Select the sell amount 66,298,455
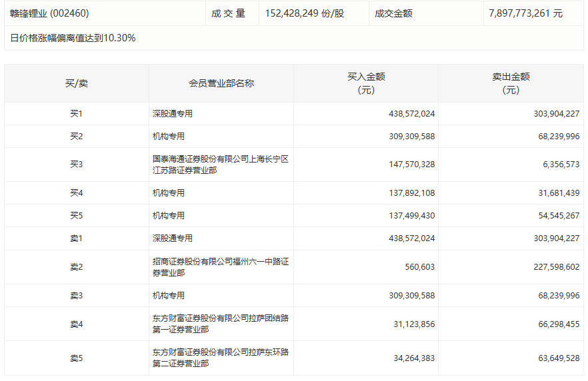 click(559, 324)
